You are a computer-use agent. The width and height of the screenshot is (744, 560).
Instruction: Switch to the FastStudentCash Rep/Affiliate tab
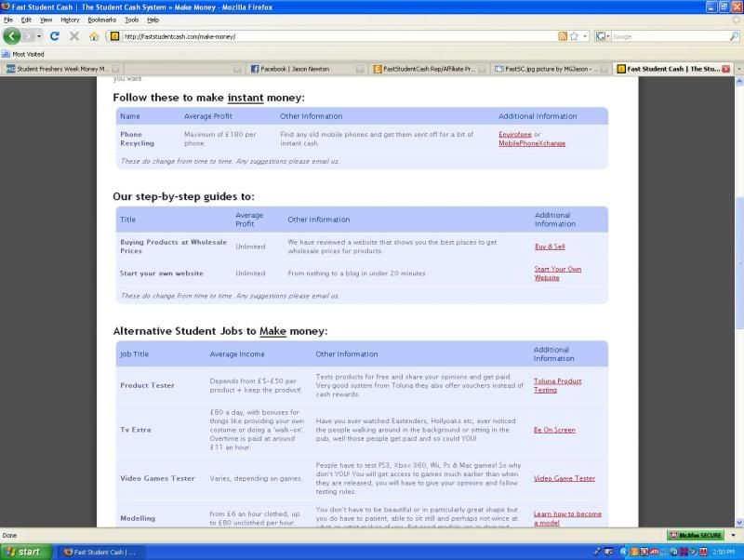click(428, 69)
